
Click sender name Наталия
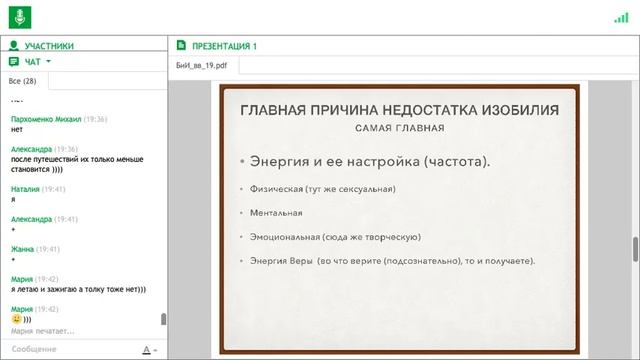tap(25, 189)
